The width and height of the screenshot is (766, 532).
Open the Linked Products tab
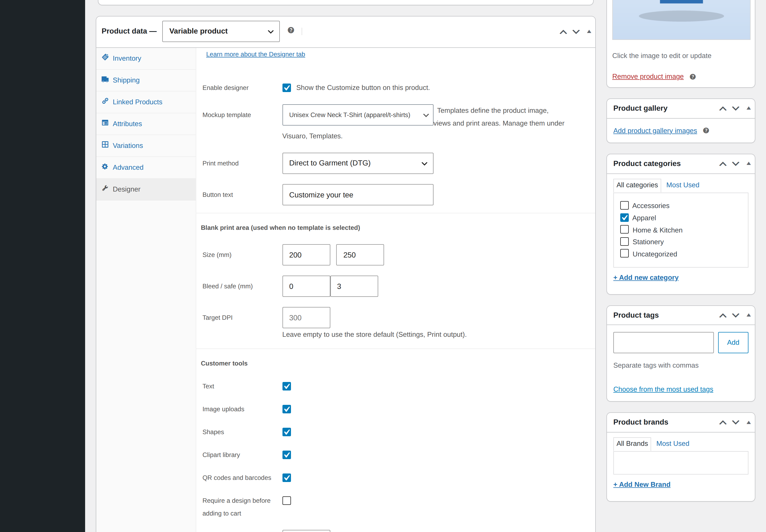pos(146,102)
